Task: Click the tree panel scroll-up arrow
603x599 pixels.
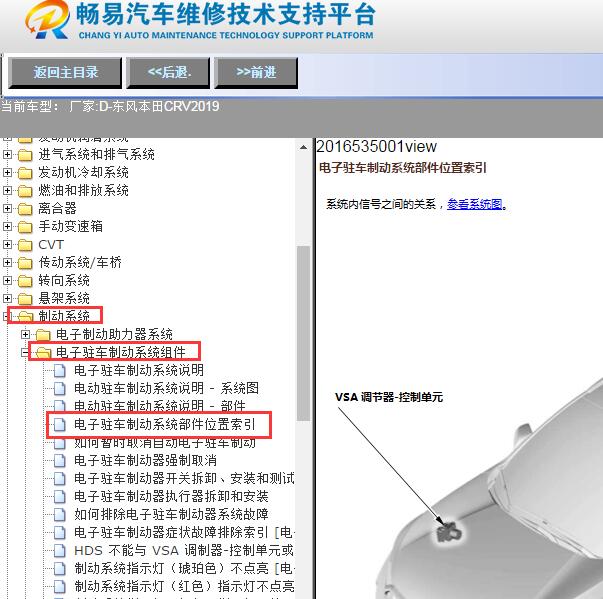Action: point(303,147)
